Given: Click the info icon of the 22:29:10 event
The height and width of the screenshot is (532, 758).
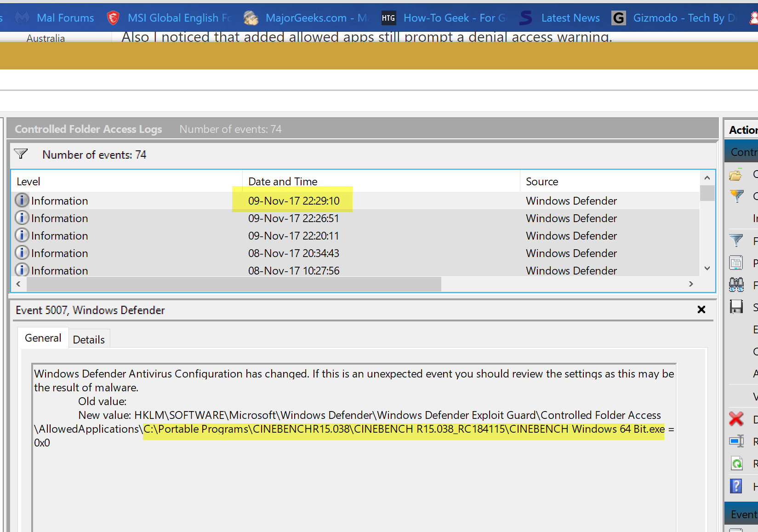Looking at the screenshot, I should [x=22, y=200].
